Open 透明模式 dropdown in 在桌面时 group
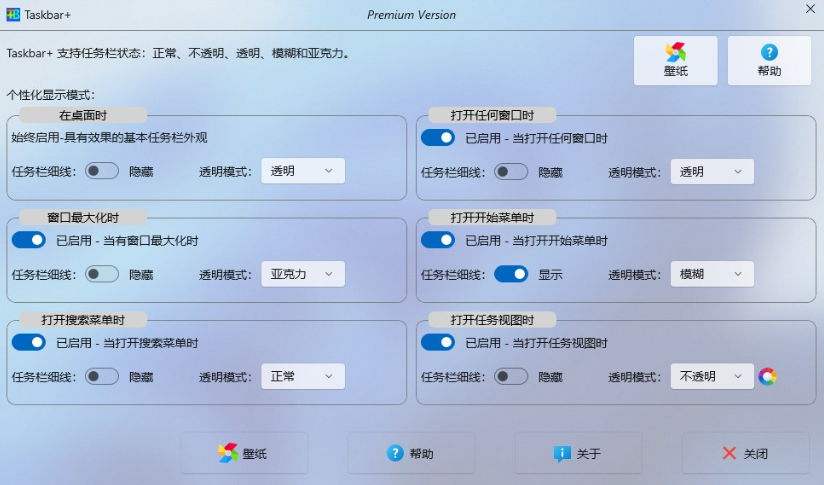Viewport: 824px width, 485px height. coord(303,171)
